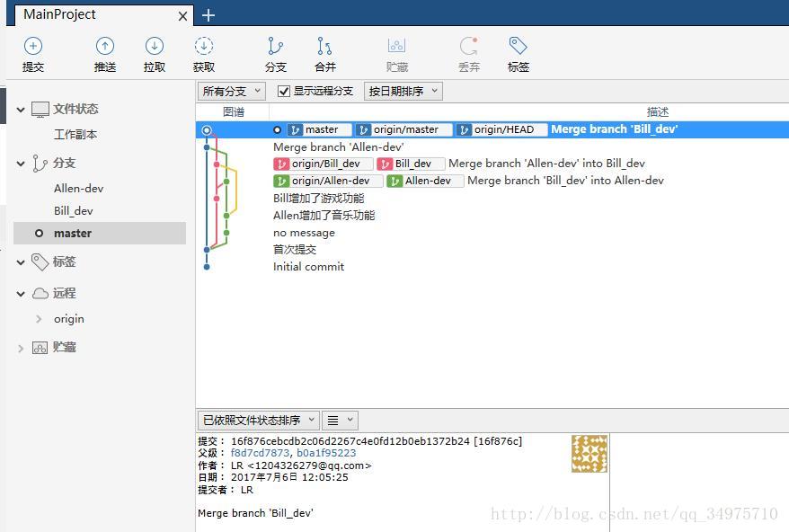Open the 所有分支 branch filter dropdown
Image resolution: width=789 pixels, height=532 pixels.
(x=231, y=90)
